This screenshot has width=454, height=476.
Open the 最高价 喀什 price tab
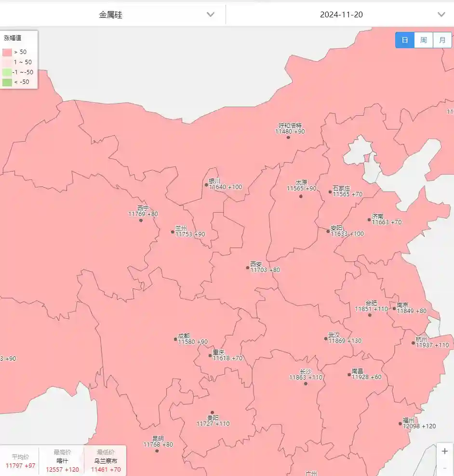pyautogui.click(x=62, y=461)
